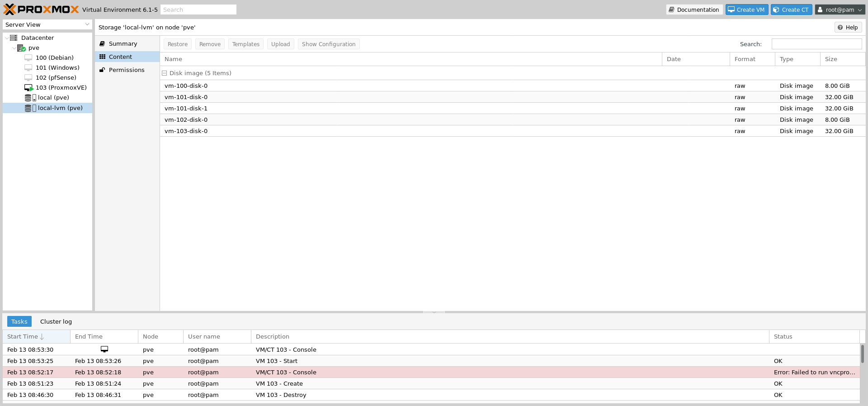Sort by the Date column header
The width and height of the screenshot is (868, 406).
pyautogui.click(x=696, y=59)
